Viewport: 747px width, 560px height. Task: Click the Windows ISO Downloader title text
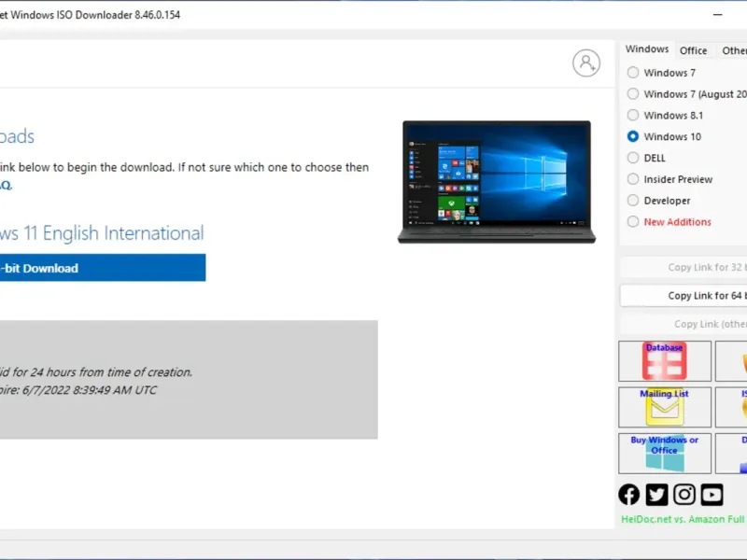(90, 15)
